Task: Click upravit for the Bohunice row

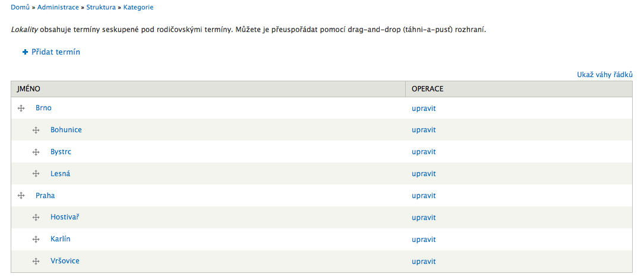Action: point(424,130)
